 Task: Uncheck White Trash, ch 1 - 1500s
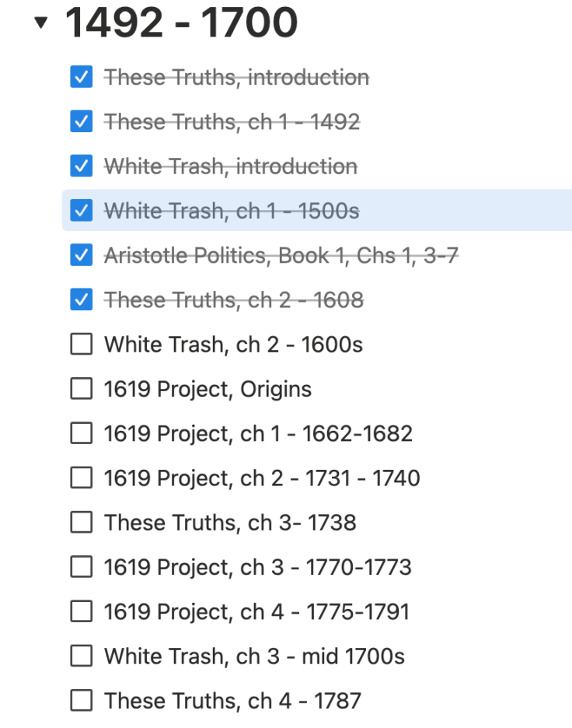[x=82, y=210]
